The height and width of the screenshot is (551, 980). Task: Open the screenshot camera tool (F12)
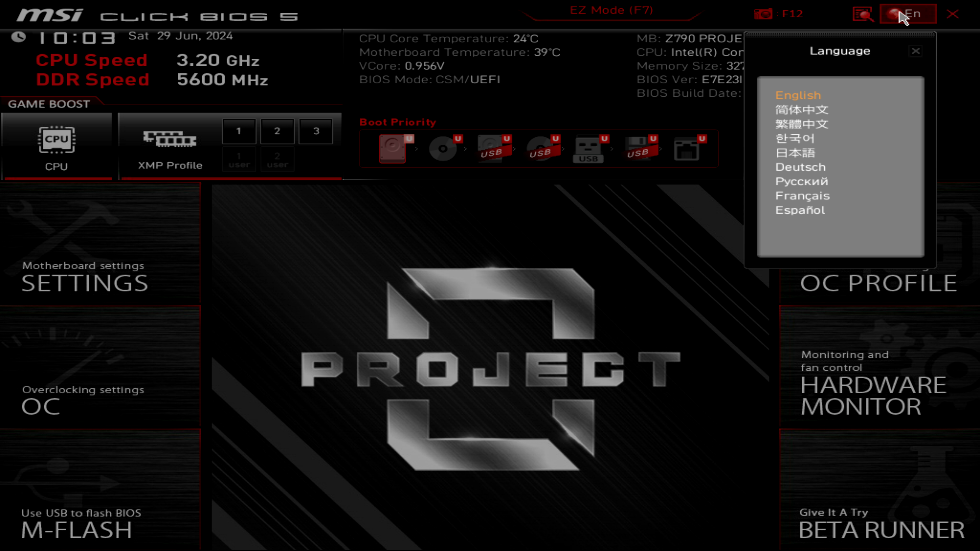click(x=764, y=14)
